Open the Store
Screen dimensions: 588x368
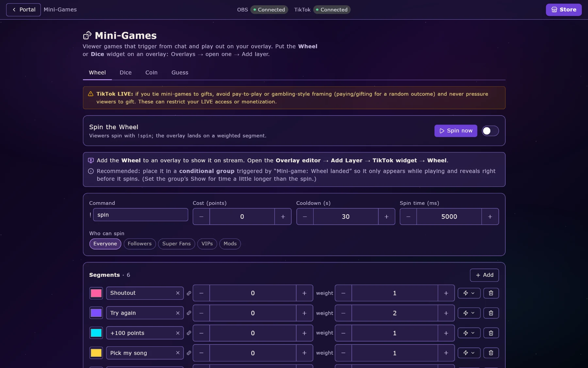563,10
